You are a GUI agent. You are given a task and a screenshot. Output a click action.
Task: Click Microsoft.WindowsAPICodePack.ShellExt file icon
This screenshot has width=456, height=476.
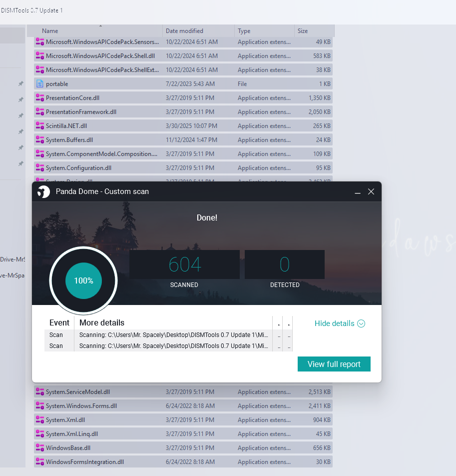[x=40, y=70]
